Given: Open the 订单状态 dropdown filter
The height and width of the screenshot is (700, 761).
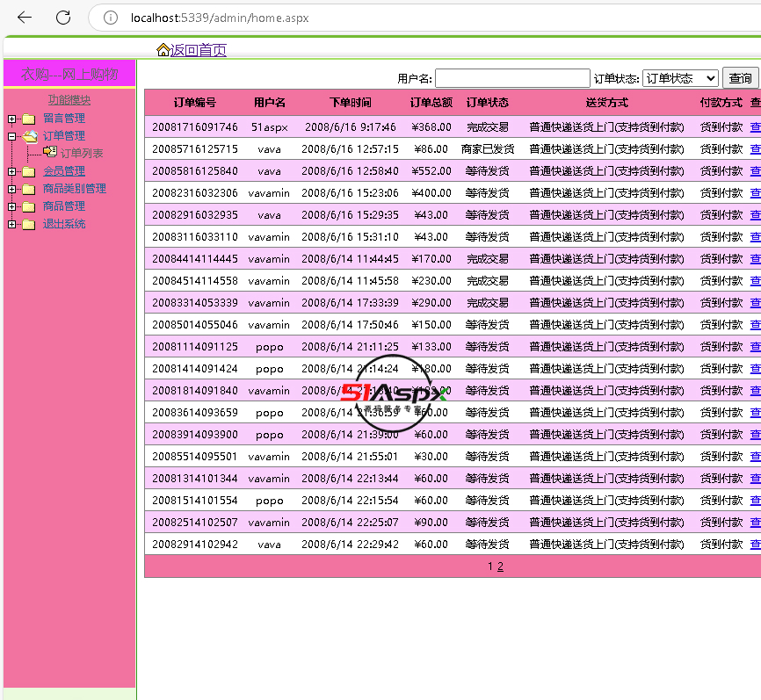Looking at the screenshot, I should coord(680,79).
